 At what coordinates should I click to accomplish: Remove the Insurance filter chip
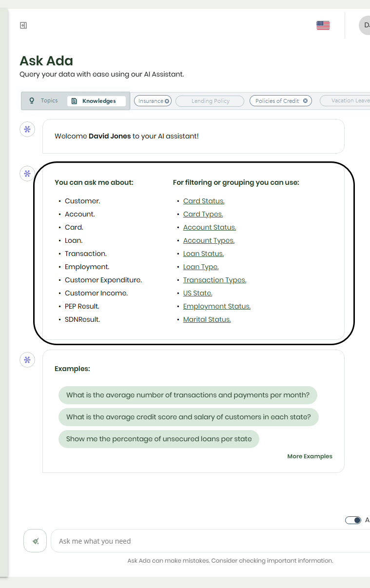coord(167,100)
